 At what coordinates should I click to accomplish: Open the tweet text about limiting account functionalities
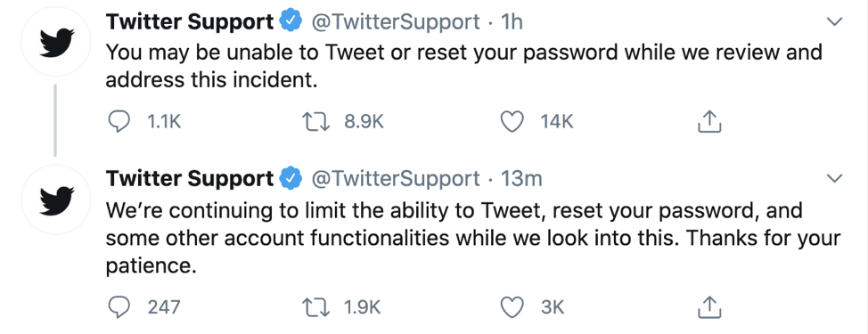(473, 239)
